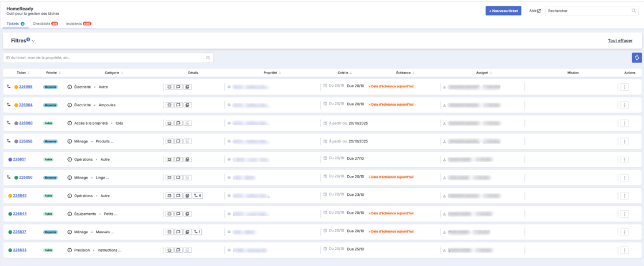Screen dimensions: 644x266
Task: Open the Aide external link
Action: coord(535,11)
